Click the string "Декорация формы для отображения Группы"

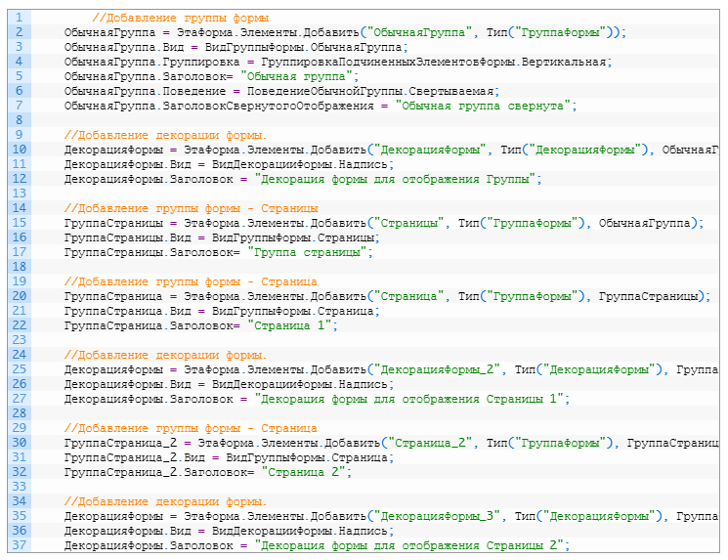pyautogui.click(x=395, y=179)
